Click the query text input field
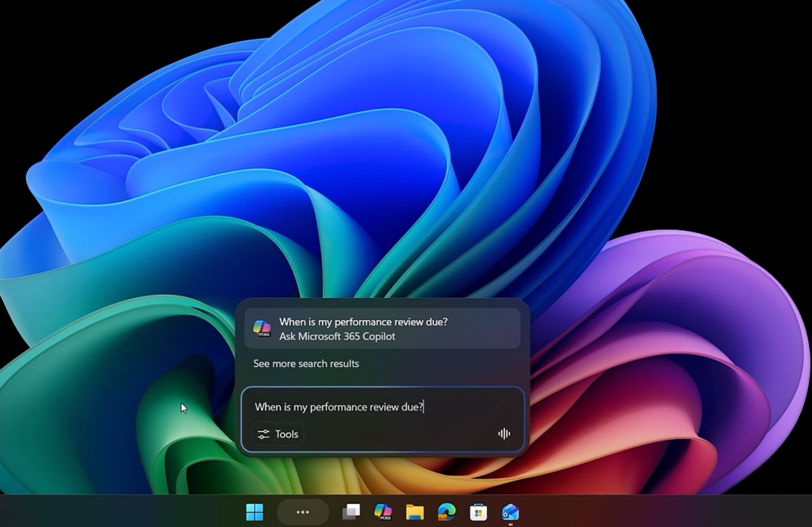Screen dimensions: 812x527 [x=383, y=407]
